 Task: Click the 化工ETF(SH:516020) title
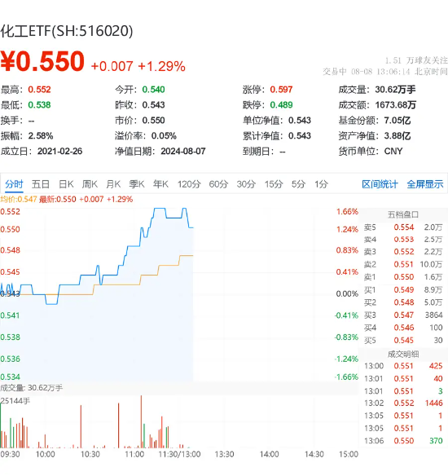(67, 31)
